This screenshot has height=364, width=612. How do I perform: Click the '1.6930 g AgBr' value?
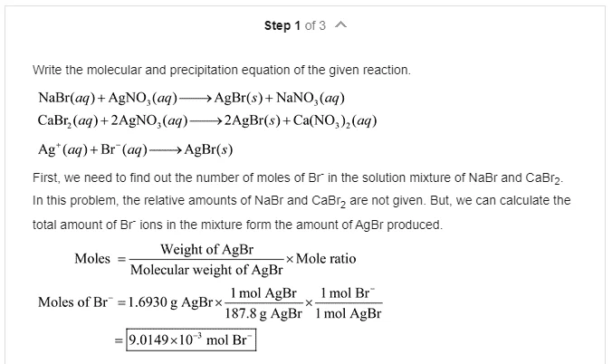170,302
